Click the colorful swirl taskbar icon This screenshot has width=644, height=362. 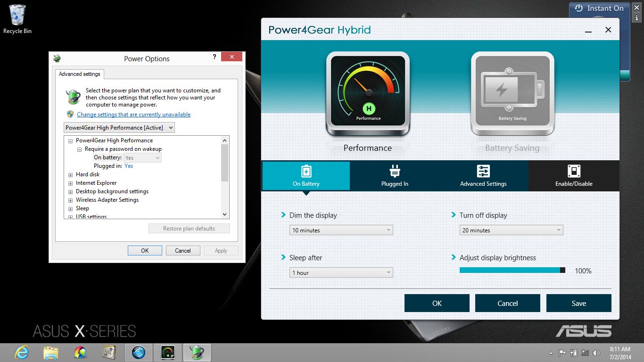point(80,353)
